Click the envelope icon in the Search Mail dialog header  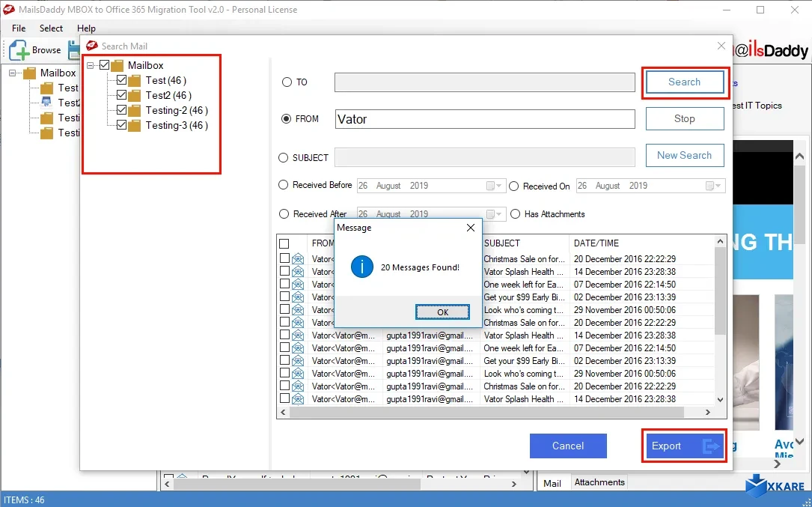[x=91, y=45]
